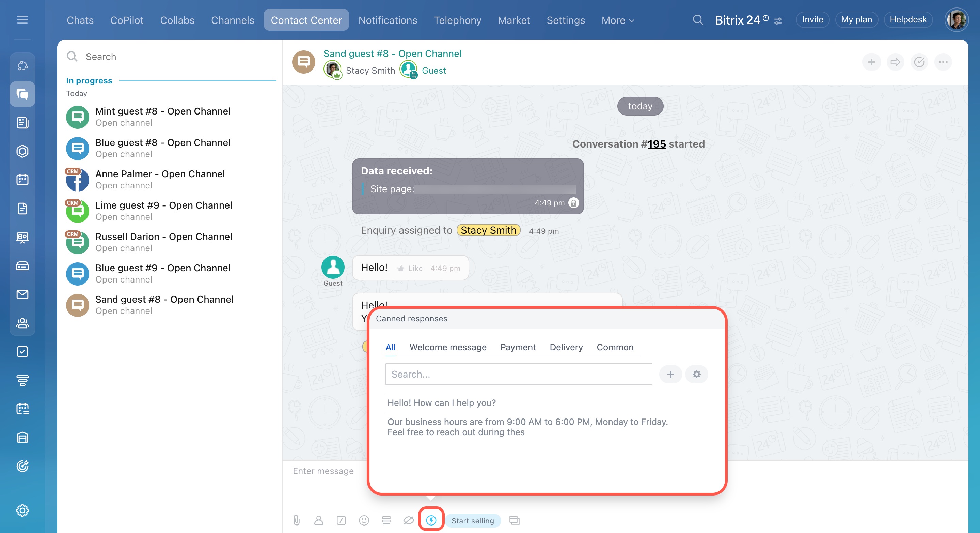Open Anne Palmer Open Channel chat
This screenshot has height=533, width=980.
pos(169,179)
